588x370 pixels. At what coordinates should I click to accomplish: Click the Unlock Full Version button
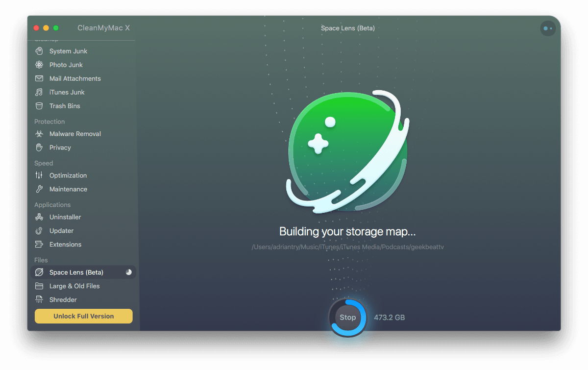coord(84,316)
